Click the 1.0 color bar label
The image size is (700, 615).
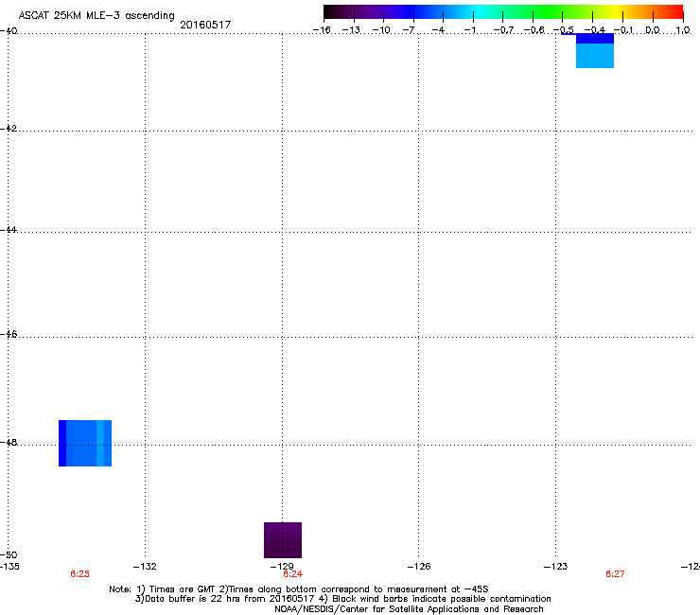[x=683, y=30]
